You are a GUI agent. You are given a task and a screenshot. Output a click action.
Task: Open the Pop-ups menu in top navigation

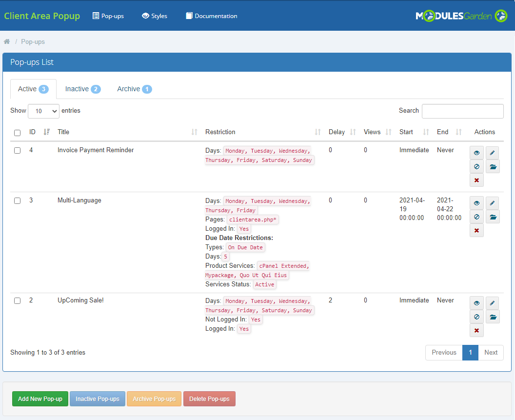[108, 16]
